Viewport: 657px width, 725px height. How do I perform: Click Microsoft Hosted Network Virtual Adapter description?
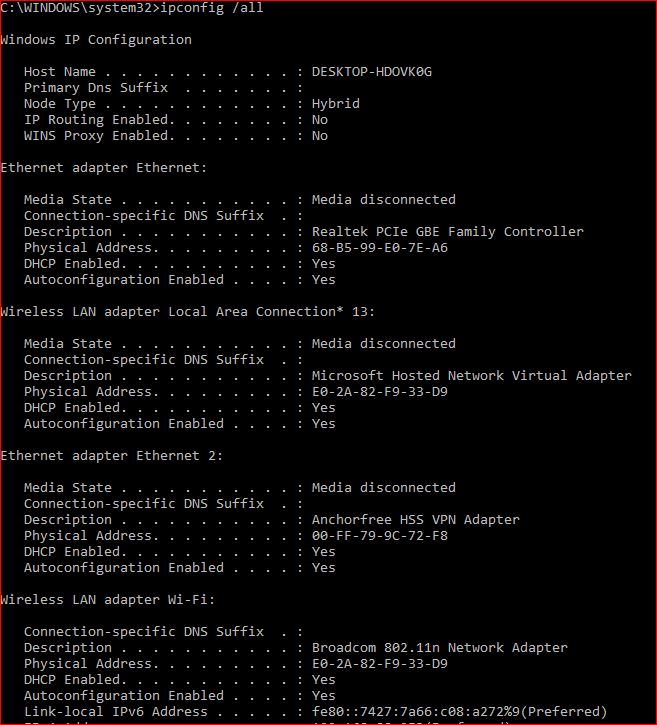(x=471, y=376)
